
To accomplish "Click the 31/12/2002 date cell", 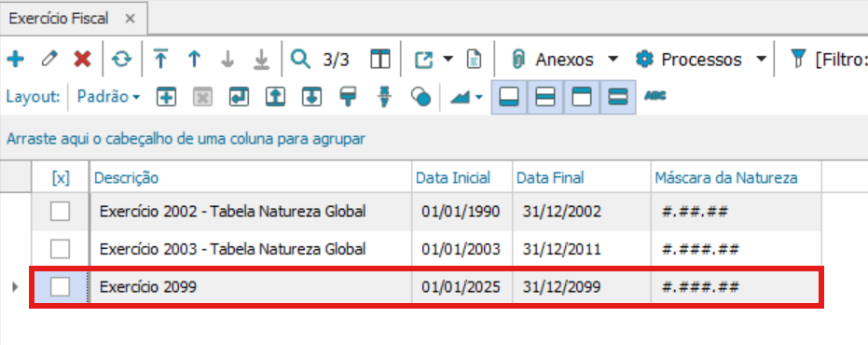I will [x=582, y=212].
